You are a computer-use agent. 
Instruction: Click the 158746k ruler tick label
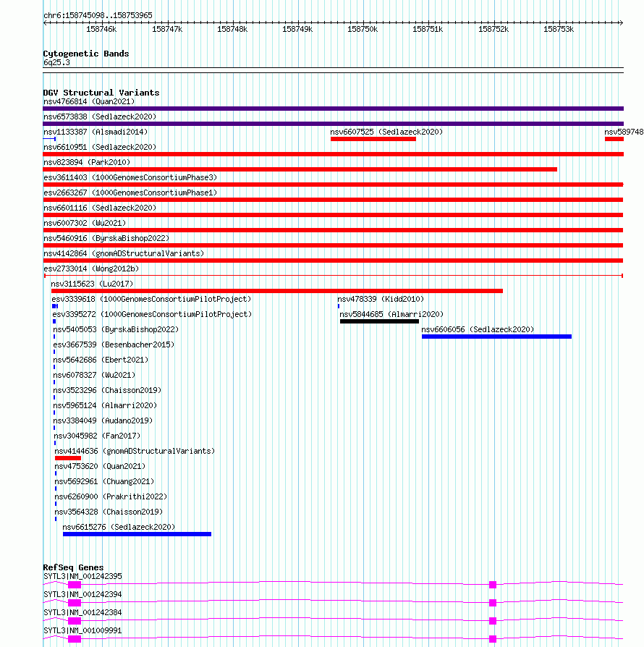tap(101, 29)
